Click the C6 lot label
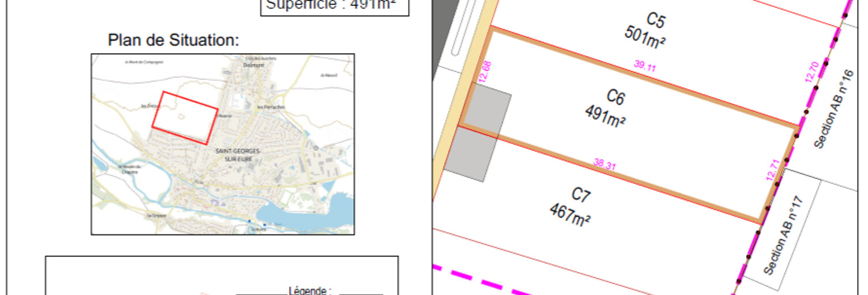The width and height of the screenshot is (868, 295). click(x=616, y=97)
